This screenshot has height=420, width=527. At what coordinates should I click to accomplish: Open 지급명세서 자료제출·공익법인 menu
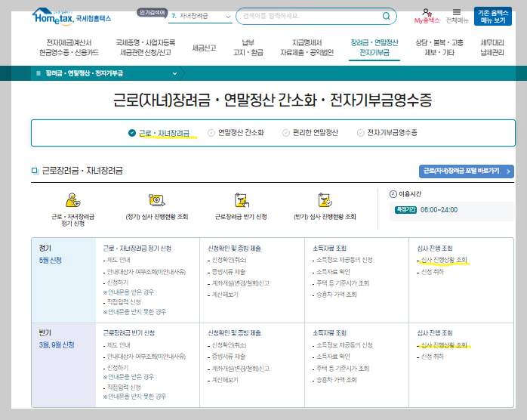coord(307,48)
